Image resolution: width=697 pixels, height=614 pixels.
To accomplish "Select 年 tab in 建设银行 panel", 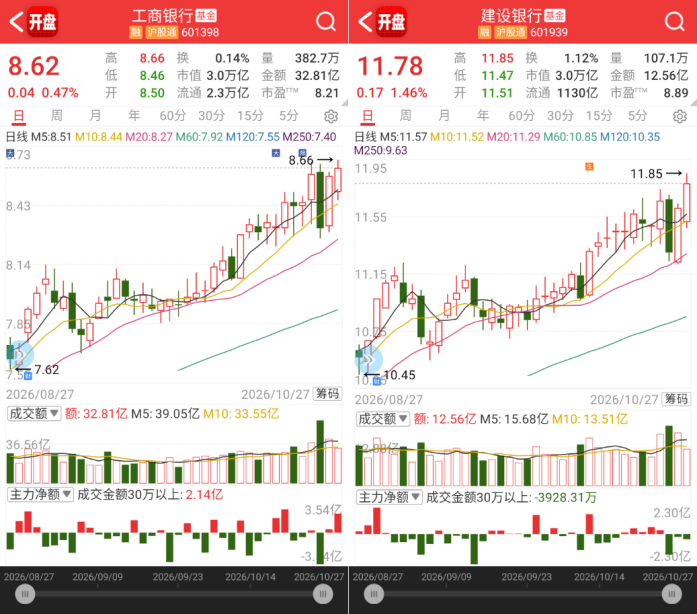I will [x=483, y=116].
